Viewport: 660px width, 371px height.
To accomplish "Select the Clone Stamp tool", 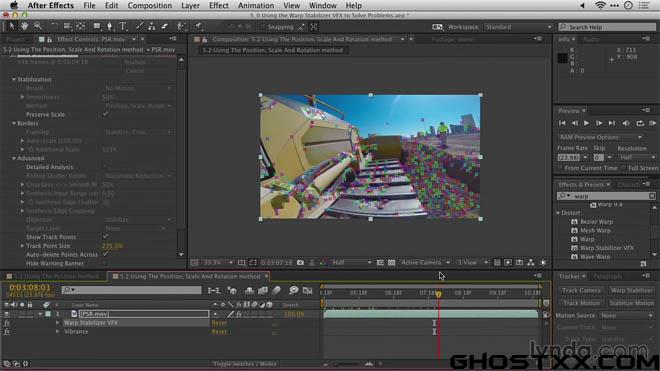I will coord(152,26).
